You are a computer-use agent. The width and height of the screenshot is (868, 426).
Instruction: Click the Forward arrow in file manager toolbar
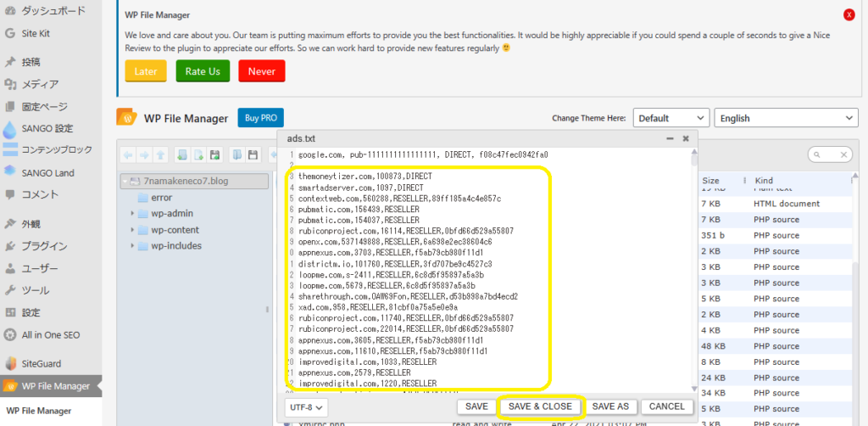point(144,155)
